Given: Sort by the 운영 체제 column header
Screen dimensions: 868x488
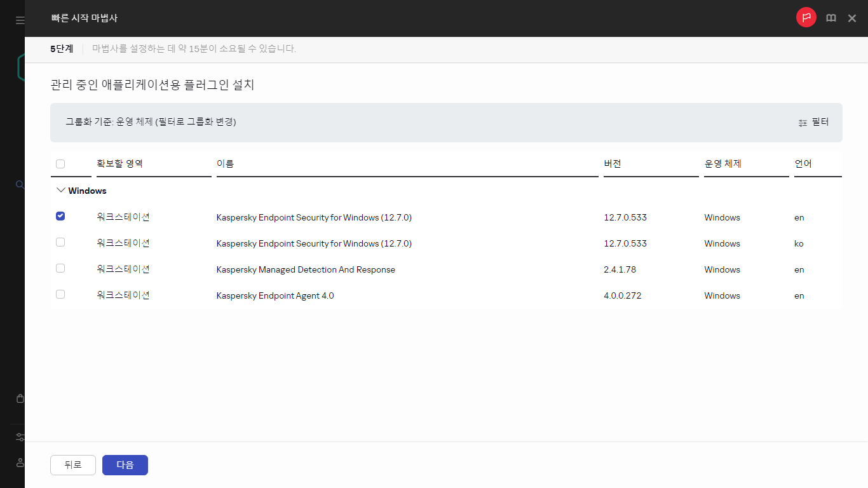Looking at the screenshot, I should click(x=722, y=164).
